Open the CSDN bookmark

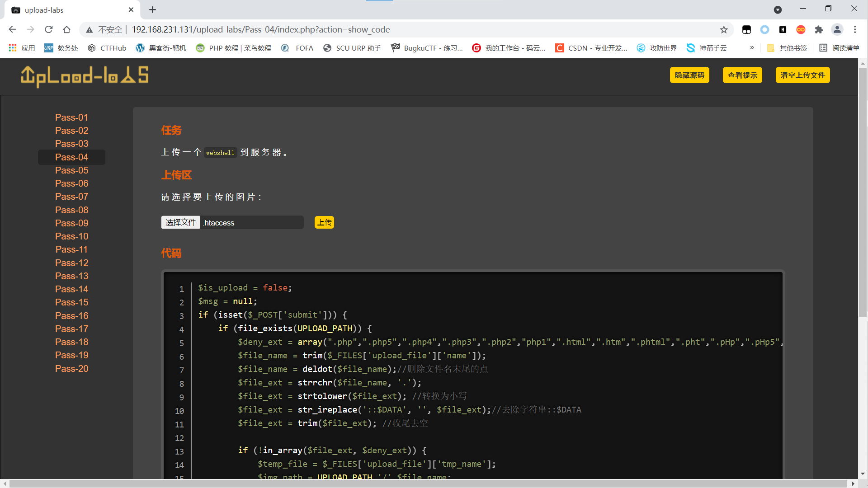coord(591,48)
